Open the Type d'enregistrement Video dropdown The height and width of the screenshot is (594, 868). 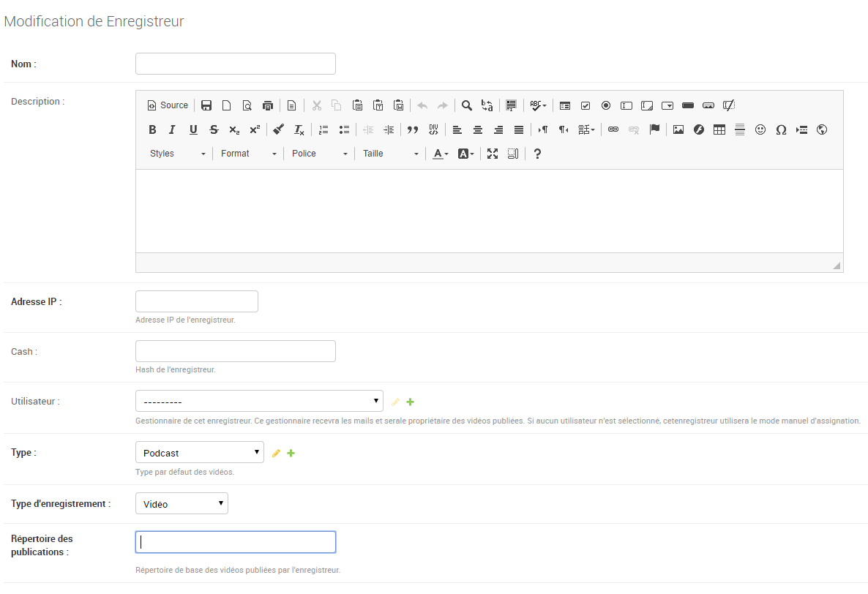pos(182,503)
